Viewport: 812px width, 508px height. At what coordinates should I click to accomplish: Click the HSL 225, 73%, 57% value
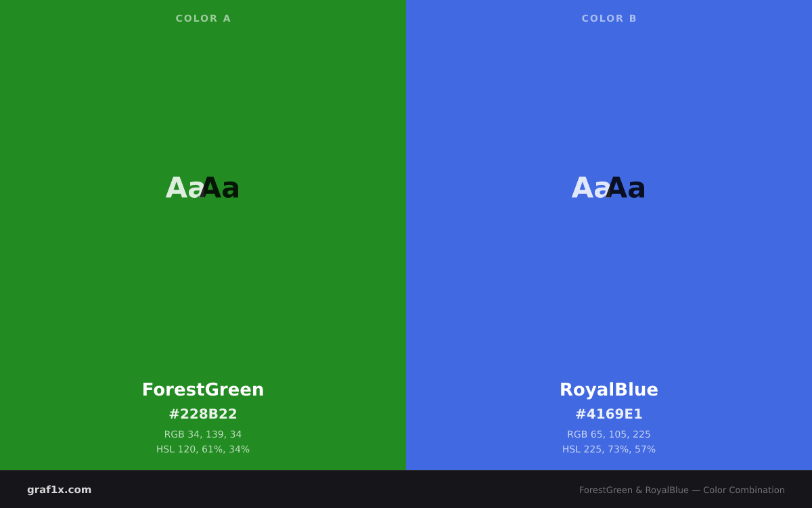pos(609,449)
